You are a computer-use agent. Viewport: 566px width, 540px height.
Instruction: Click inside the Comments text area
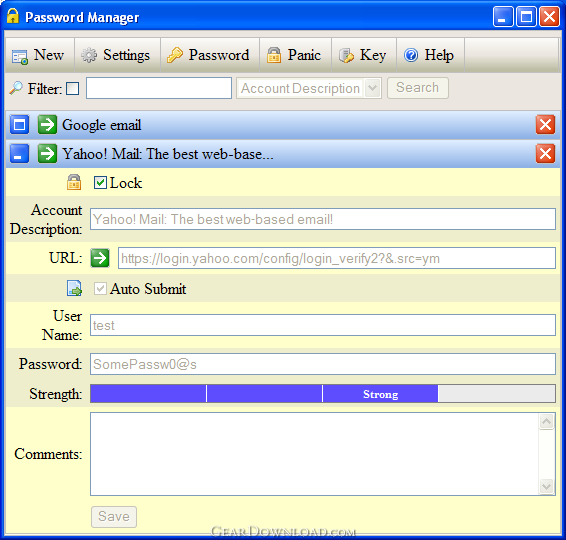point(314,454)
